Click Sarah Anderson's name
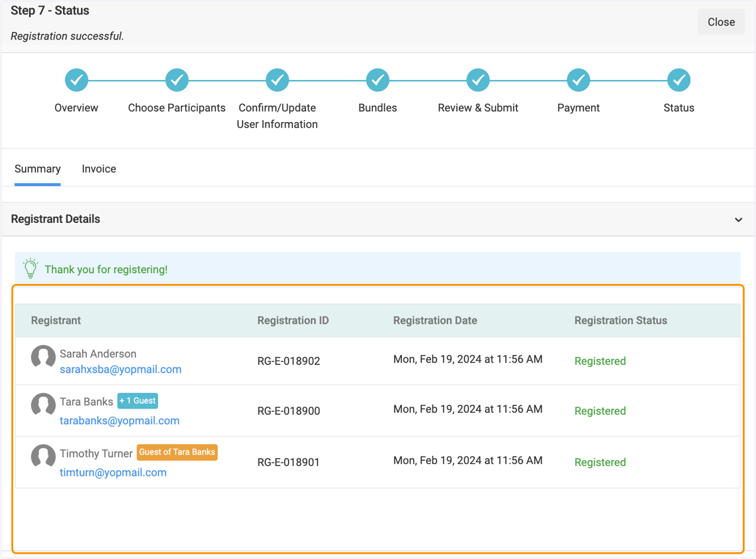The width and height of the screenshot is (756, 559). [98, 354]
